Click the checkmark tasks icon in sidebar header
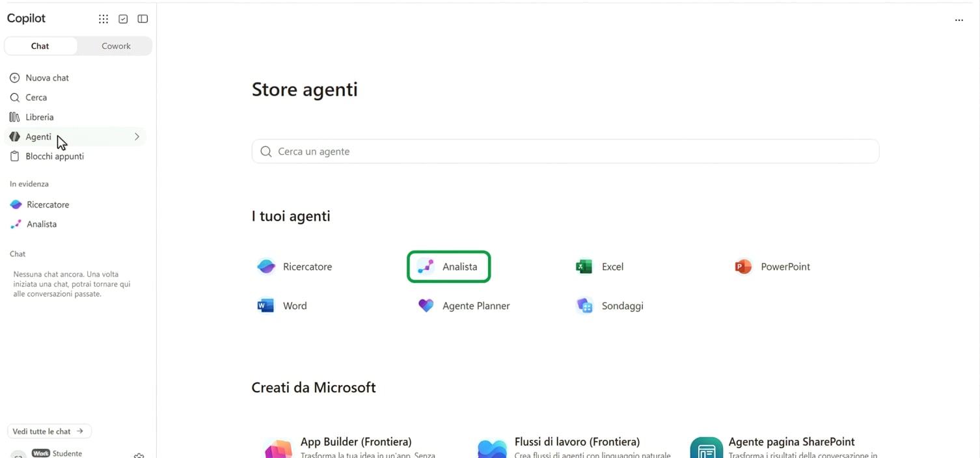The height and width of the screenshot is (458, 980). (123, 19)
